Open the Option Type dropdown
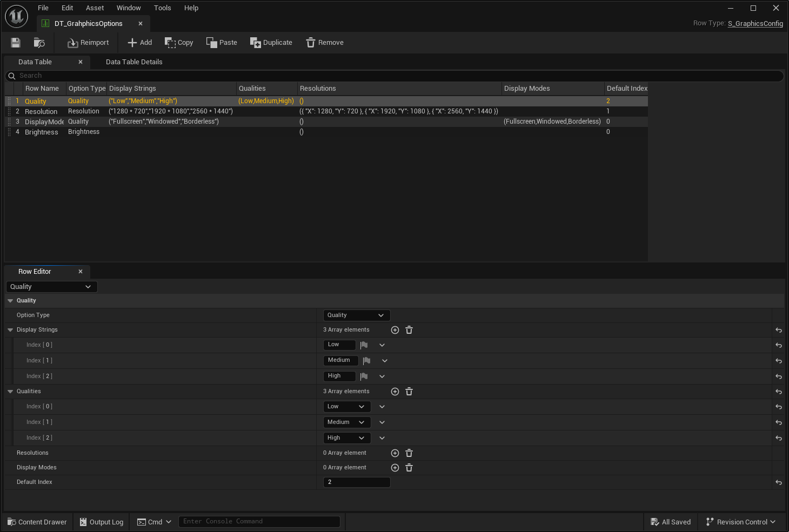The height and width of the screenshot is (532, 789). [356, 315]
